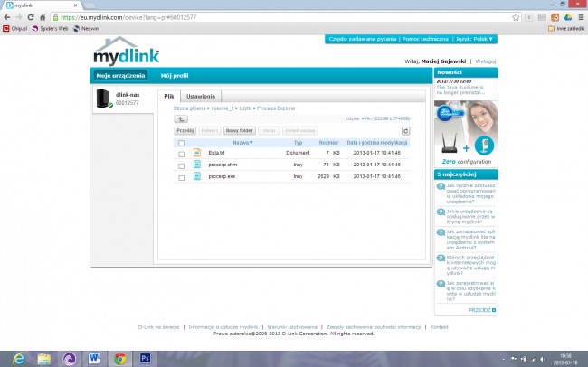The image size is (588, 367).
Task: Reload the page in Chrome
Action: (31, 17)
